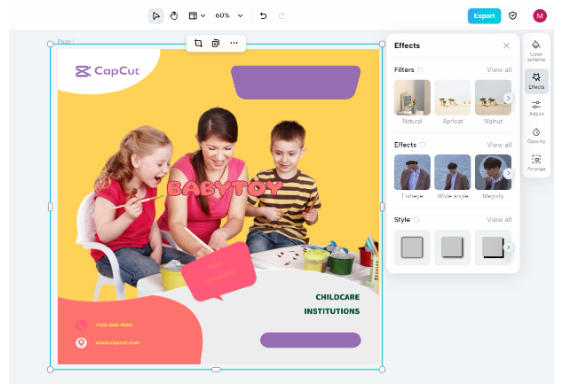Click the shield icon beside Export
This screenshot has height=390, width=577.
pos(513,16)
